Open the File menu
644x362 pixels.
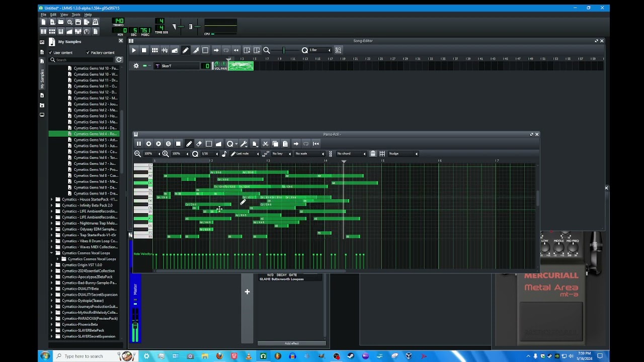(x=43, y=15)
